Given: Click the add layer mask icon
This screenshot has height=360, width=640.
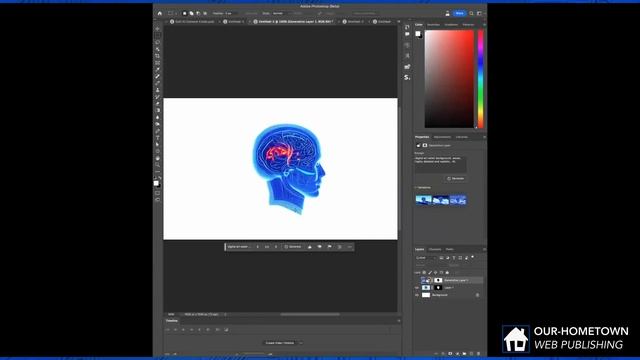Looking at the screenshot, I should coord(450,354).
